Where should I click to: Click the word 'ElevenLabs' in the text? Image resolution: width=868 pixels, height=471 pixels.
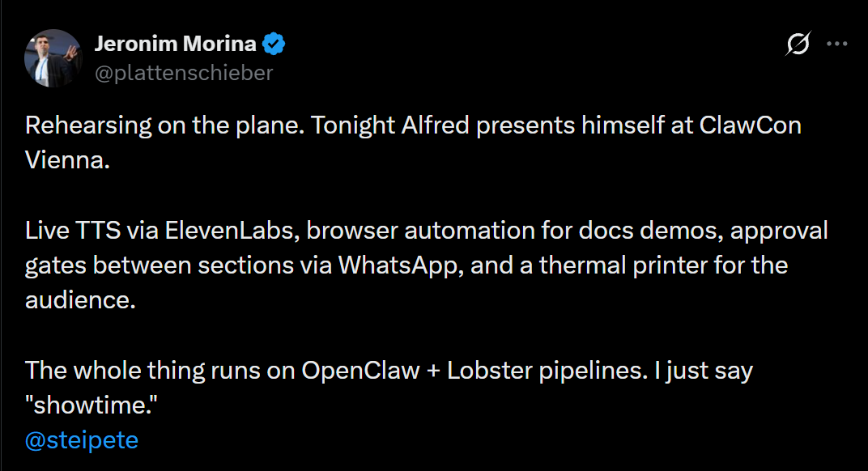coord(223,231)
